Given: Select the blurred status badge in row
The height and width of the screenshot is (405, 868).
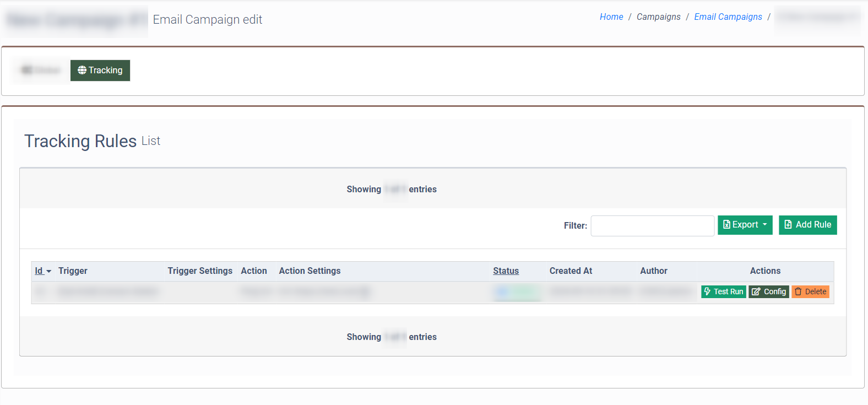Looking at the screenshot, I should pyautogui.click(x=517, y=292).
